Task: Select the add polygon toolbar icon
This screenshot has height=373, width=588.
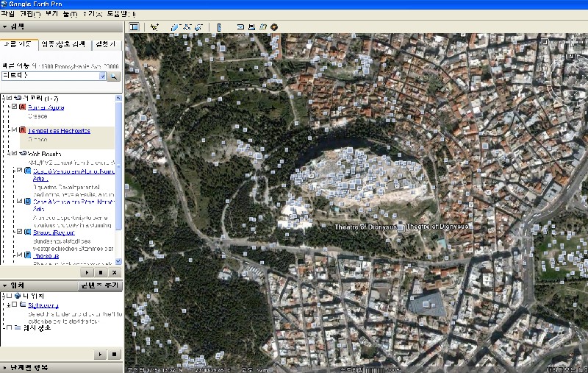Action: tap(175, 27)
